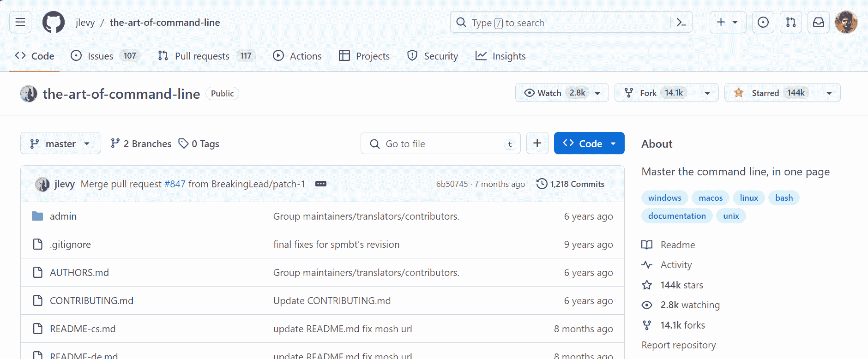Image resolution: width=868 pixels, height=359 pixels.
Task: Open the jlevy commit author link
Action: (65, 184)
